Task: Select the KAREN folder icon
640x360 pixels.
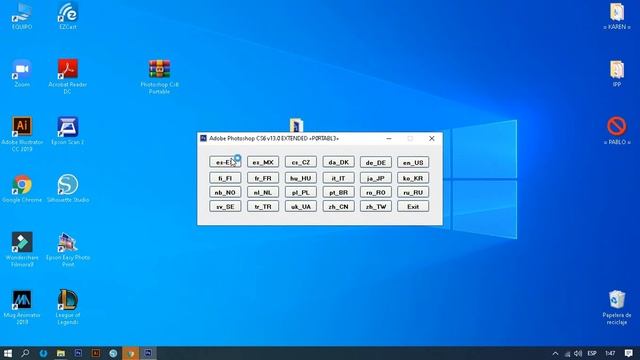Action: [x=617, y=16]
